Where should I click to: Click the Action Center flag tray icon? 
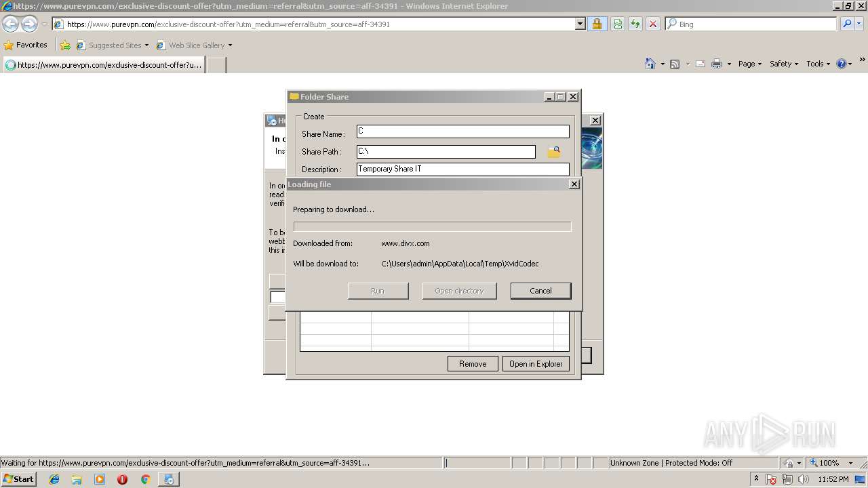point(772,479)
